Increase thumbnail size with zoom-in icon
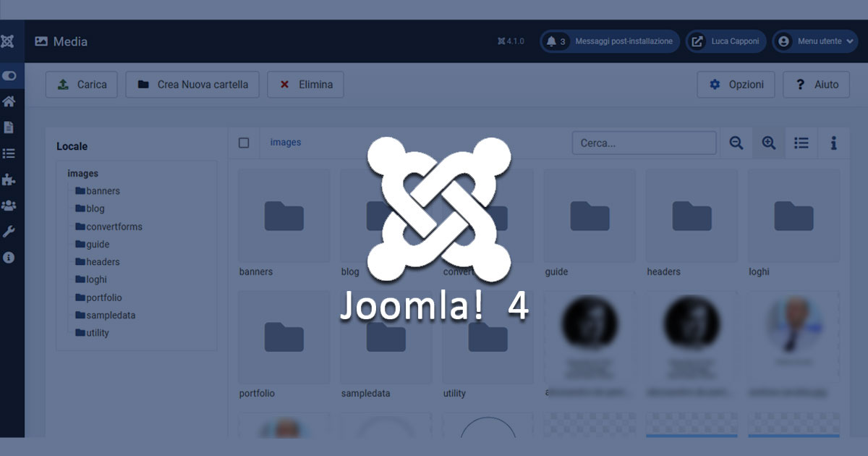The image size is (868, 456). tap(769, 143)
